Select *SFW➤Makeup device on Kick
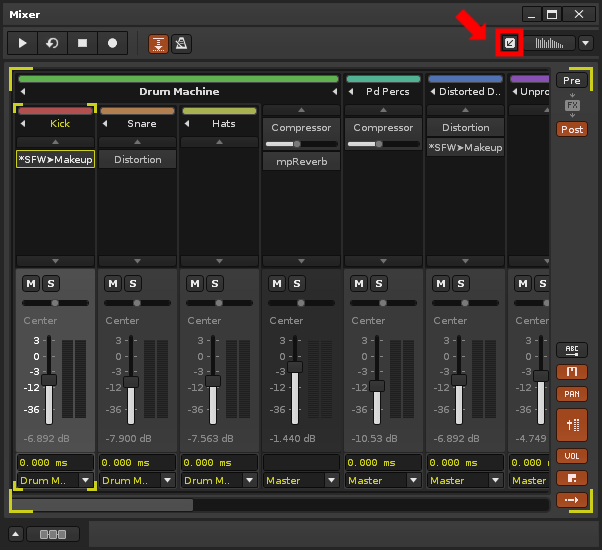The image size is (602, 550). (x=55, y=159)
